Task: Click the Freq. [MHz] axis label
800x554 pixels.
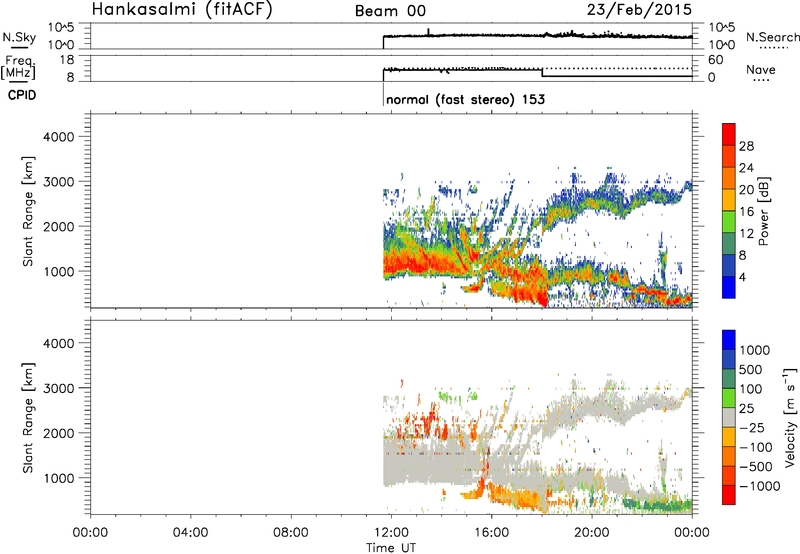Action: point(19,67)
